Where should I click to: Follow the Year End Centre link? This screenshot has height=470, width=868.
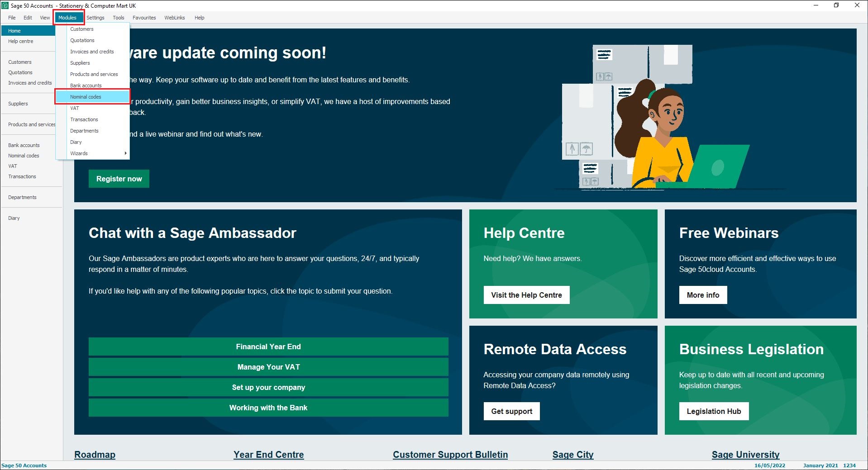pos(268,455)
